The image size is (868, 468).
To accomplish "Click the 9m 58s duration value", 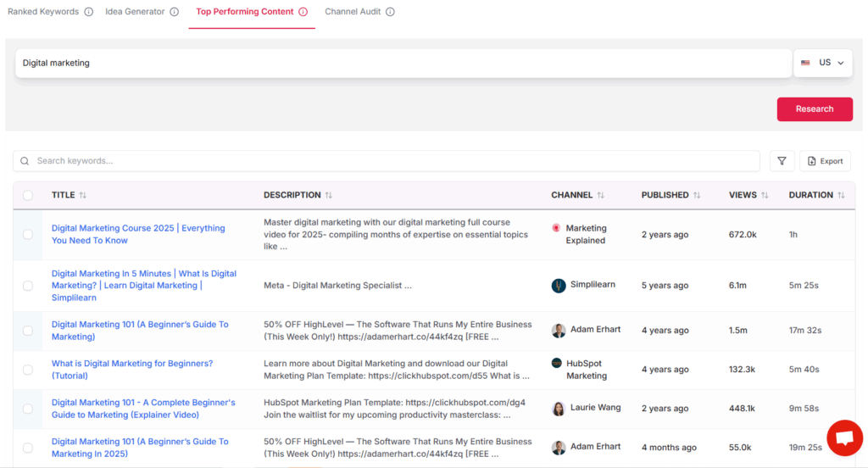I will [804, 409].
